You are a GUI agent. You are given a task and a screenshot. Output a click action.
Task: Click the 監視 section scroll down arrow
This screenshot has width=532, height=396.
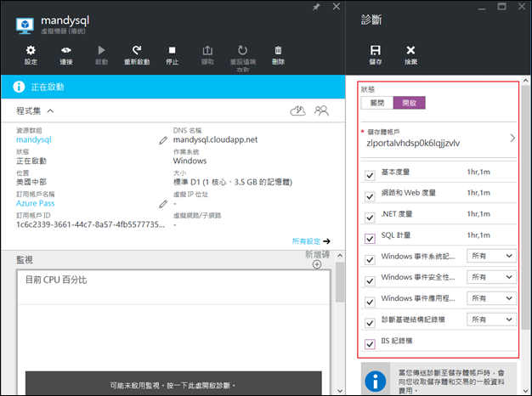tap(340, 391)
